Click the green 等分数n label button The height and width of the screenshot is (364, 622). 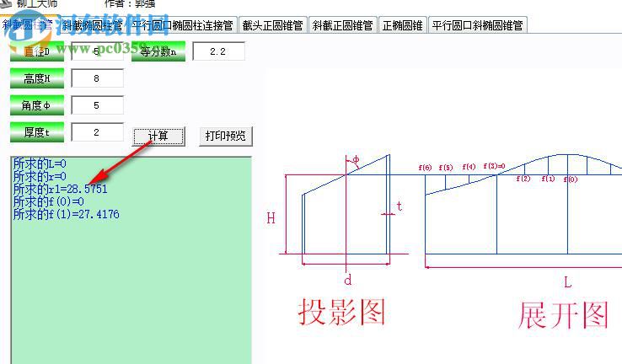(158, 51)
